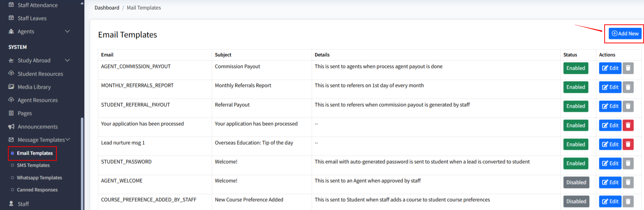Delete the Lead nurture msg 1 template
The width and height of the screenshot is (644, 210).
coord(628,144)
